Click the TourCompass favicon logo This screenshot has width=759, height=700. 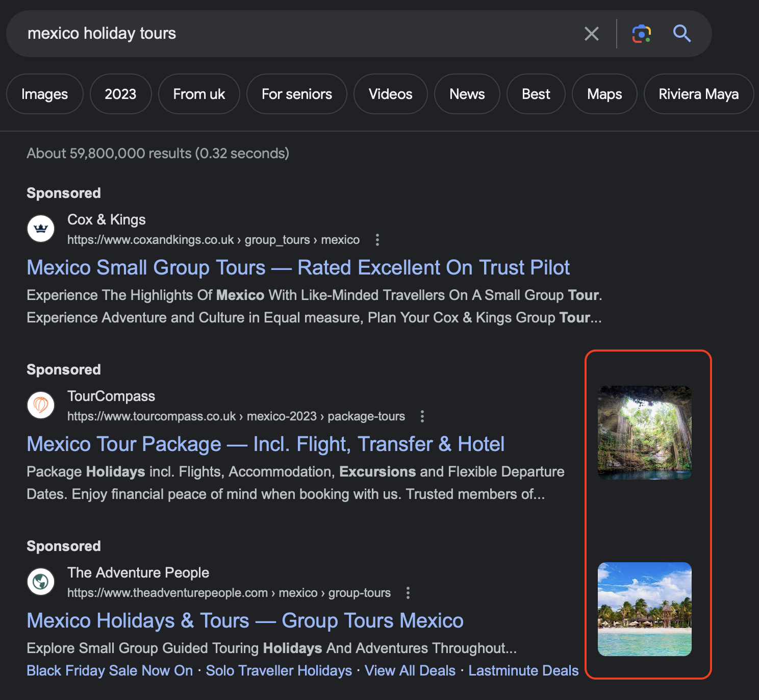41,405
